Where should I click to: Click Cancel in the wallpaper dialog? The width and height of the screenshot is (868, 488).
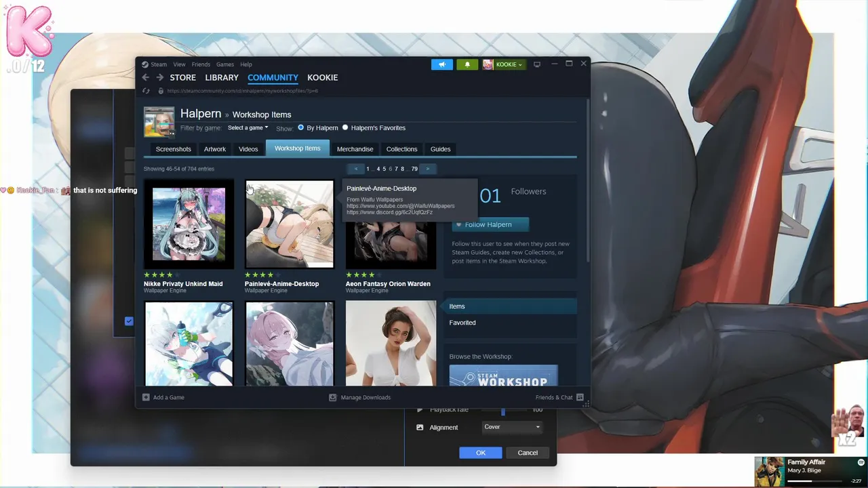click(x=528, y=453)
